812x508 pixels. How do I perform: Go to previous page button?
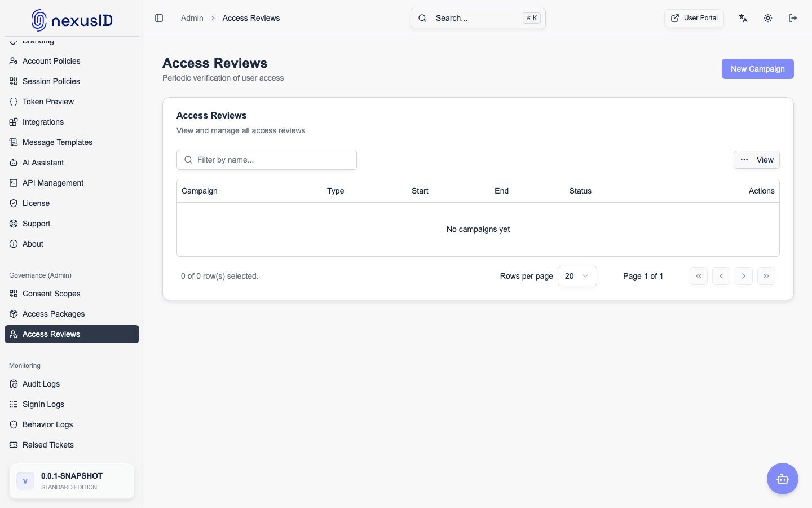(x=721, y=276)
